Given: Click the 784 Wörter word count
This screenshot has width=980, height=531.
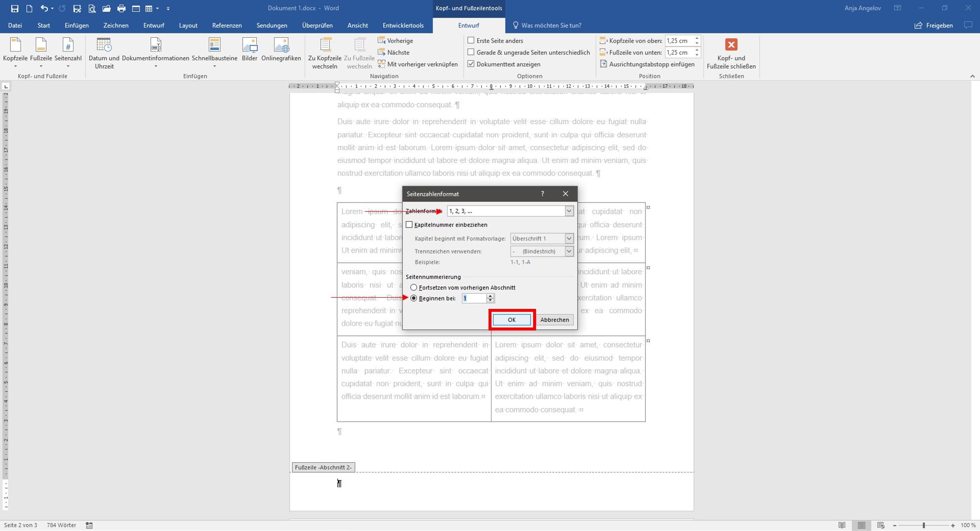Looking at the screenshot, I should 61,525.
